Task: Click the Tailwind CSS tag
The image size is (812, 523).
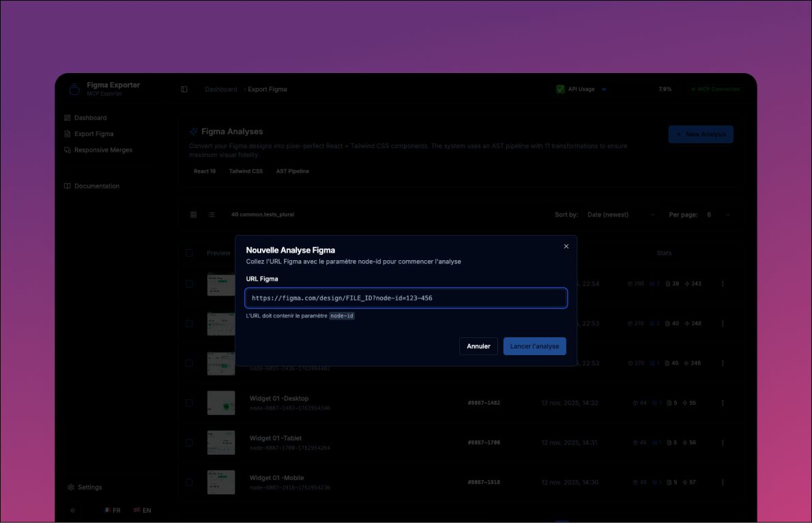Action: pyautogui.click(x=246, y=171)
